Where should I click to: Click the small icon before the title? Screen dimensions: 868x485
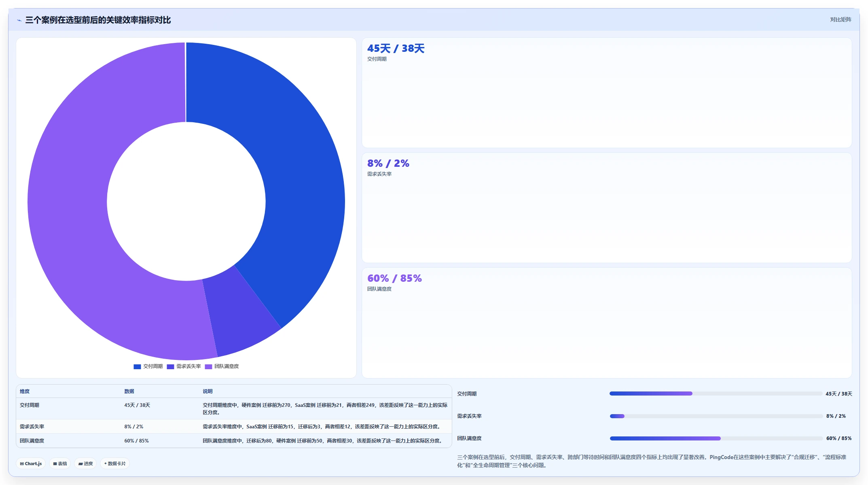click(x=19, y=20)
